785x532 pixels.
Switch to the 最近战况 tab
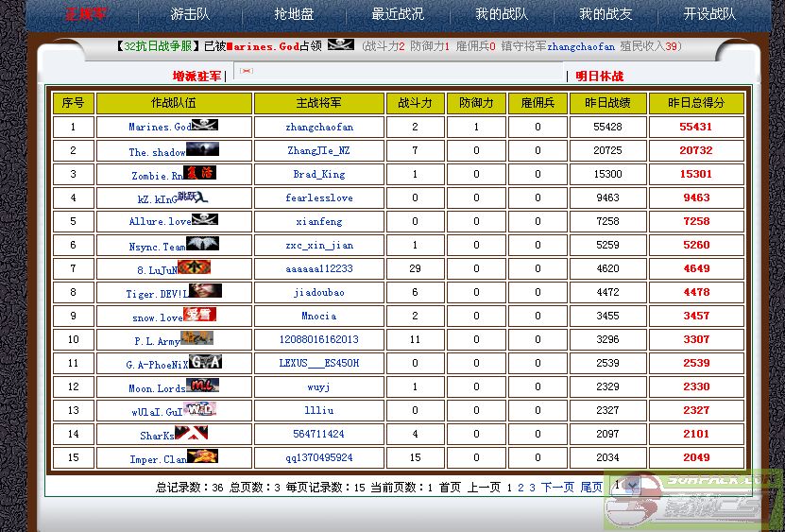pyautogui.click(x=398, y=14)
